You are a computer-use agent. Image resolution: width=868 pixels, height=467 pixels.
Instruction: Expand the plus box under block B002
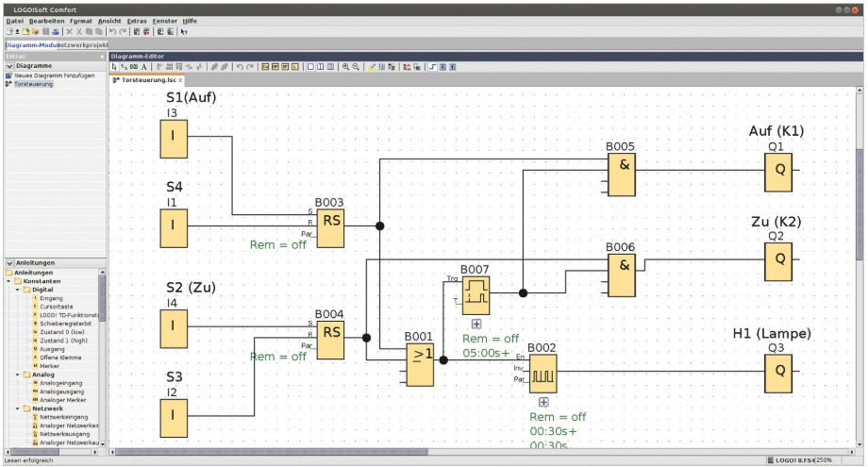point(543,402)
